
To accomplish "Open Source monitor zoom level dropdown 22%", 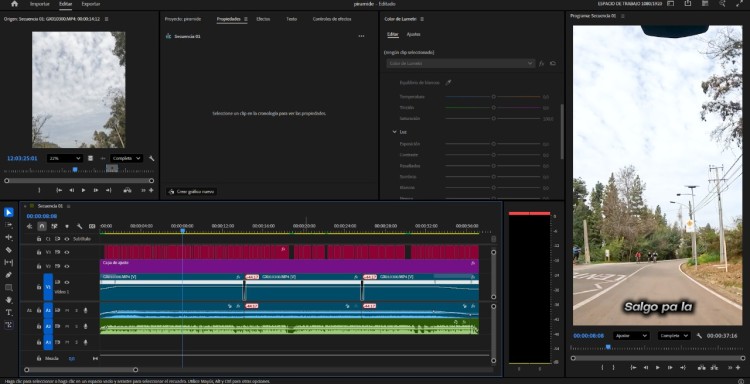I will tap(65, 158).
